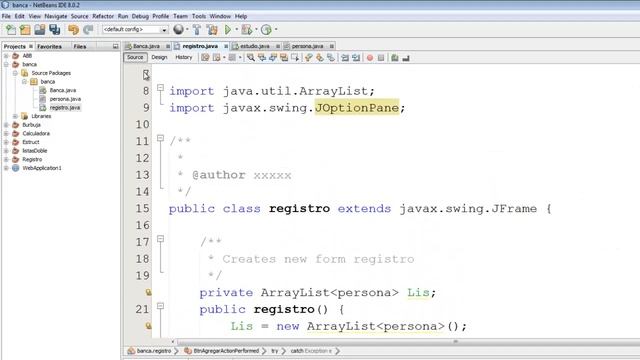The height and width of the screenshot is (360, 640).
Task: Collapse the comment fold at line 17
Action: point(160,239)
